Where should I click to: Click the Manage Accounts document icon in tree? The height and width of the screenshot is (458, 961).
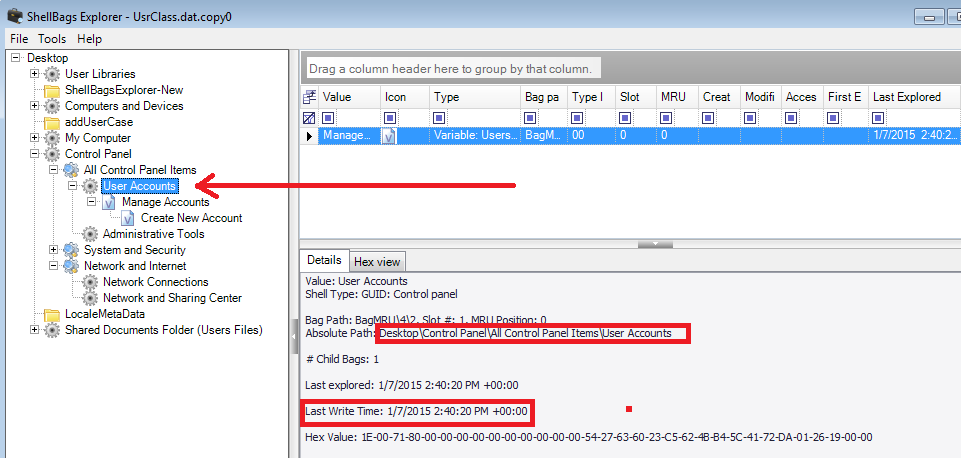tap(110, 202)
